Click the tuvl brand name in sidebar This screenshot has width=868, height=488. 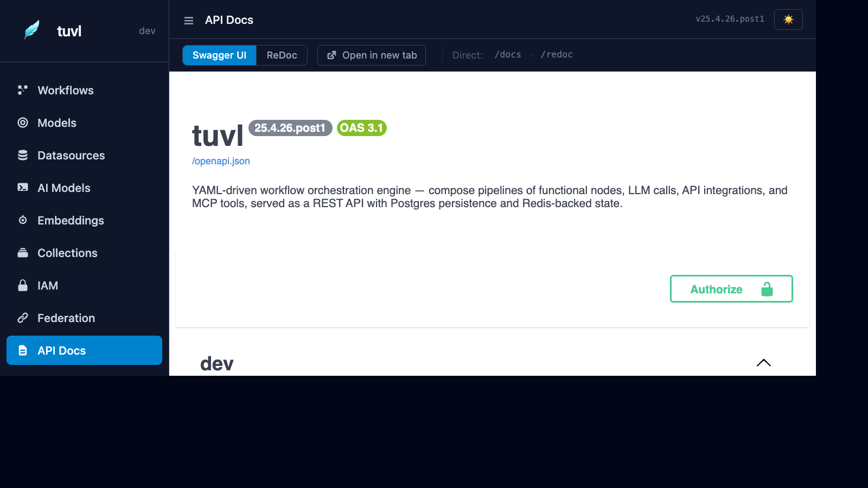pyautogui.click(x=69, y=31)
